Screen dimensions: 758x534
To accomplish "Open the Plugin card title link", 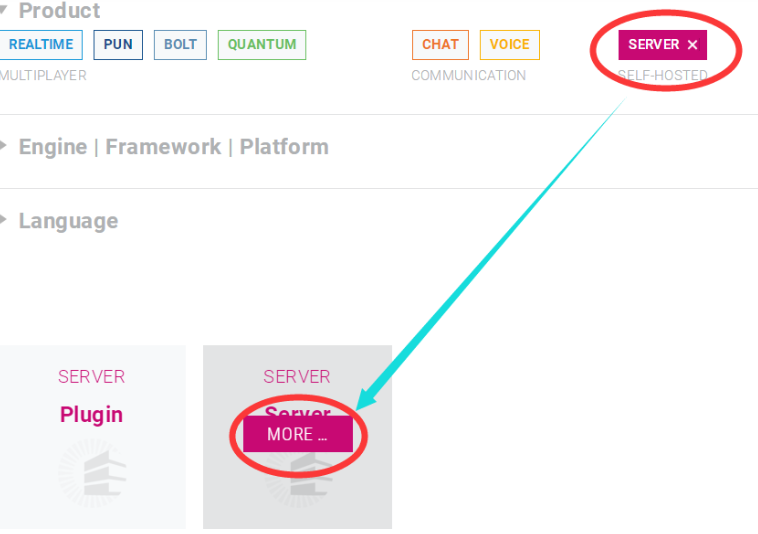I will coord(91,414).
